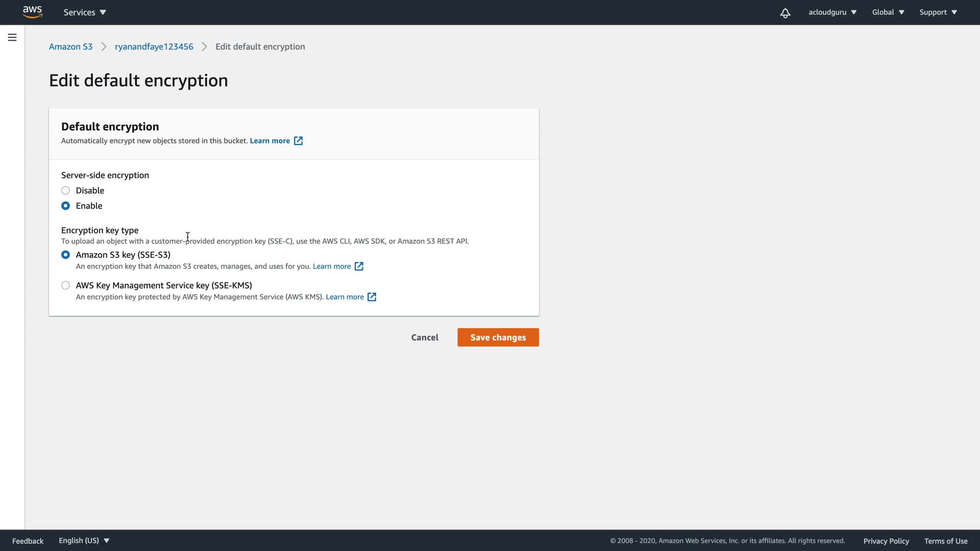Viewport: 980px width, 551px height.
Task: Expand the Services dropdown menu
Action: click(x=85, y=12)
